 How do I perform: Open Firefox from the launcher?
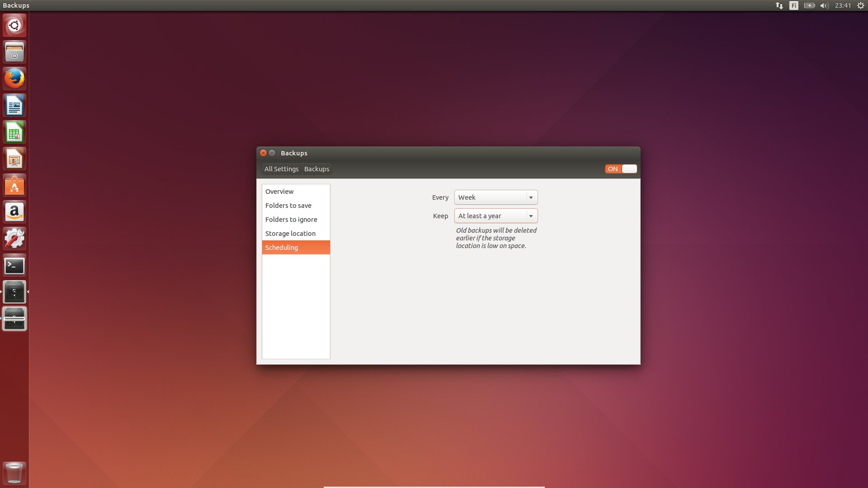coord(14,79)
